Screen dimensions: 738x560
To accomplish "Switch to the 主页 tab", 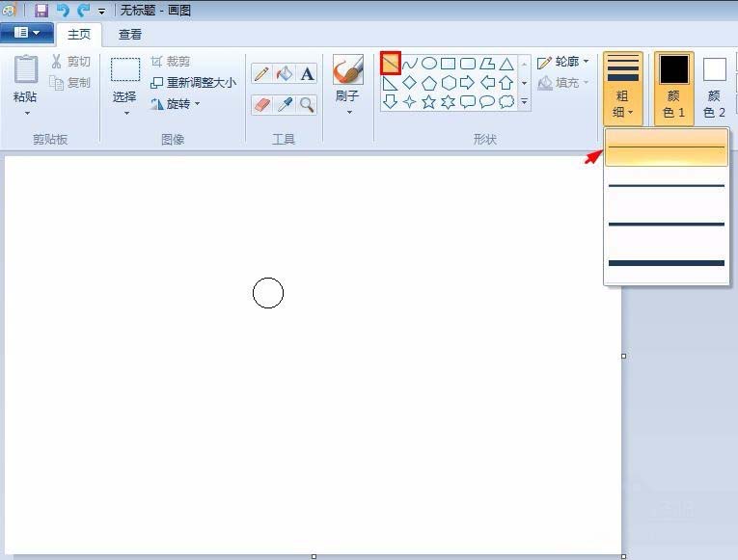I will tap(79, 35).
